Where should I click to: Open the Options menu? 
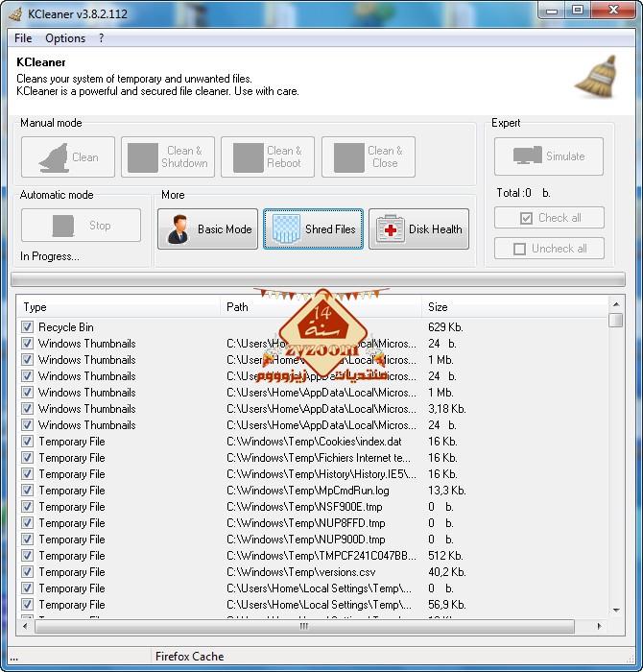65,38
